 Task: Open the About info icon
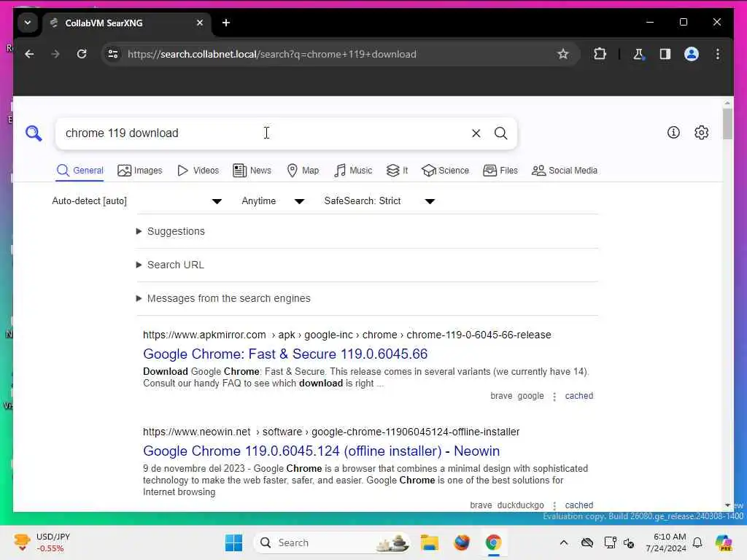pyautogui.click(x=673, y=133)
